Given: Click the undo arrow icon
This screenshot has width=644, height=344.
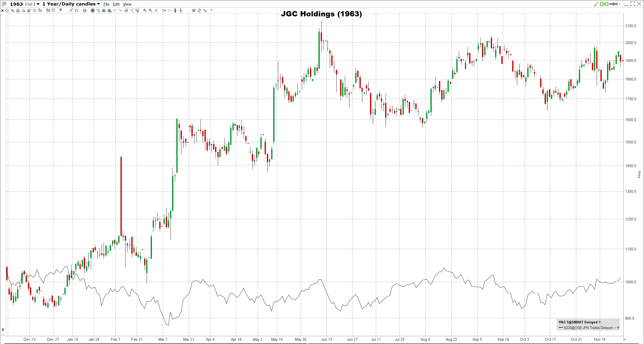Looking at the screenshot, I should click(x=115, y=11).
